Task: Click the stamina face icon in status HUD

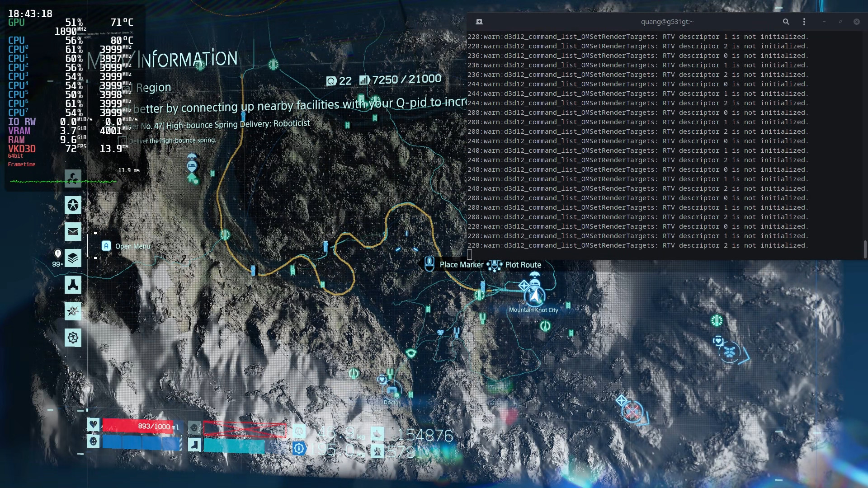Action: point(94,441)
